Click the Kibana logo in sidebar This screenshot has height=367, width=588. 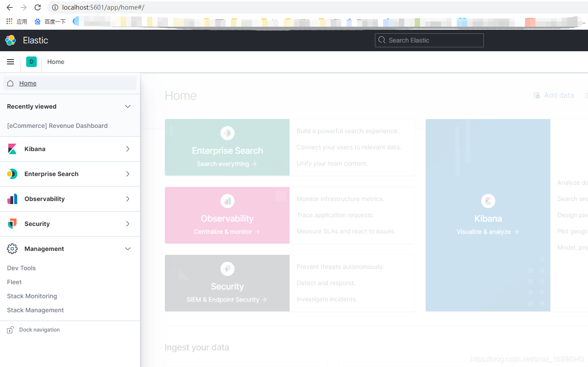click(x=12, y=149)
